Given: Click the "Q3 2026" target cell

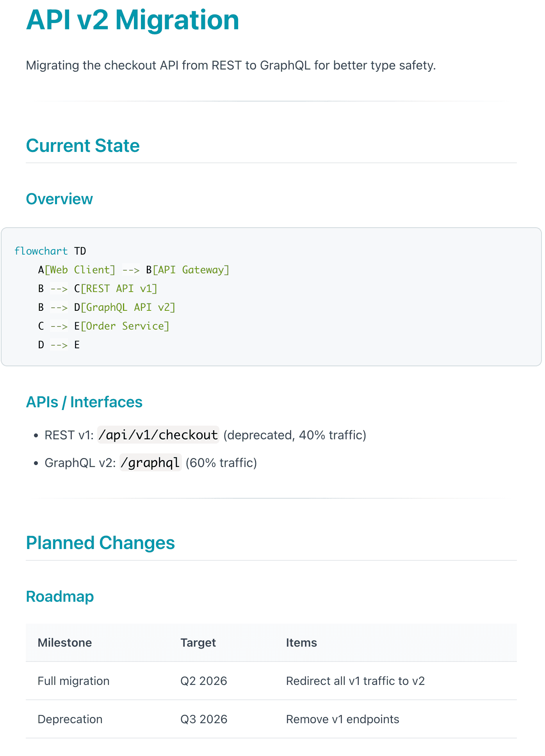Looking at the screenshot, I should (x=204, y=719).
